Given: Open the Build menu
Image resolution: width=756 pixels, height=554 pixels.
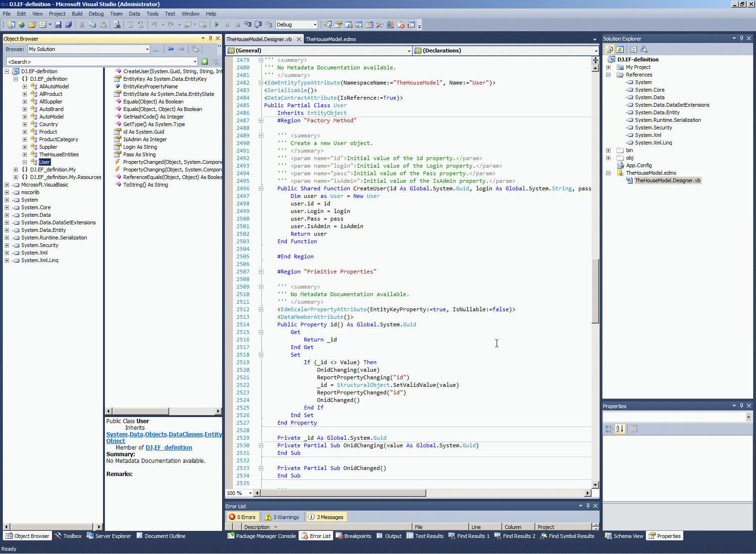Looking at the screenshot, I should [77, 14].
